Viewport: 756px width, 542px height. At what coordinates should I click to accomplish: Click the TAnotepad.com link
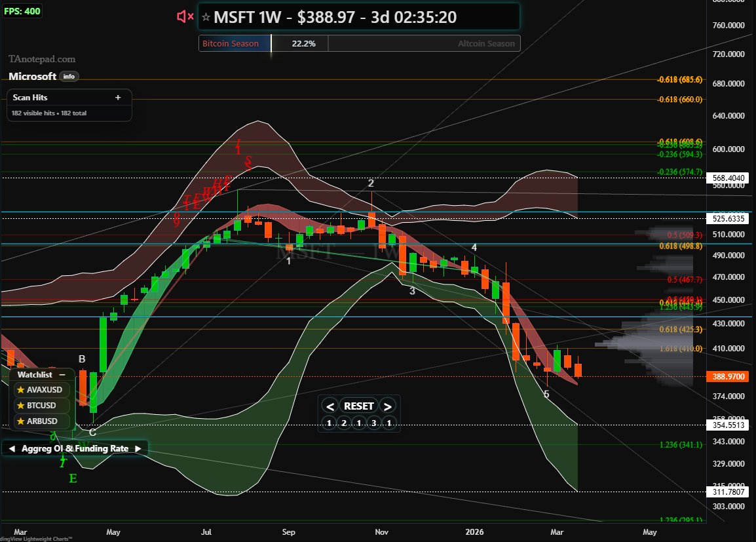coord(42,59)
